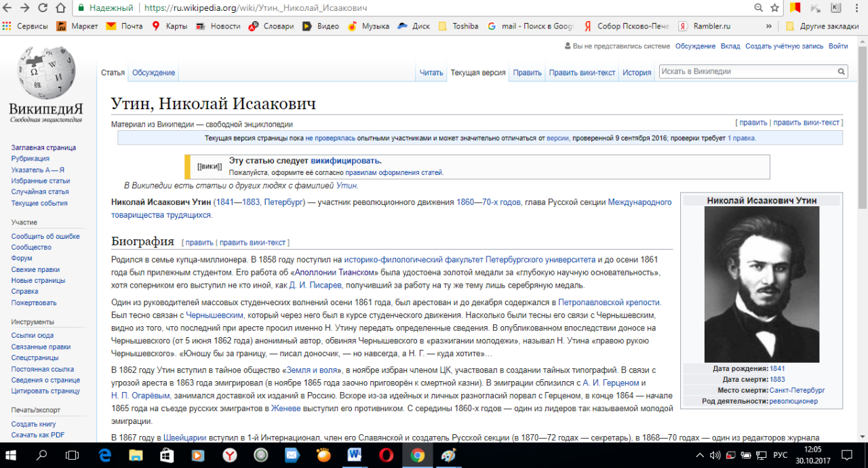Viewport: 868px width, 468px height.
Task: Open Task View on the taskbar
Action: pyautogui.click(x=73, y=454)
